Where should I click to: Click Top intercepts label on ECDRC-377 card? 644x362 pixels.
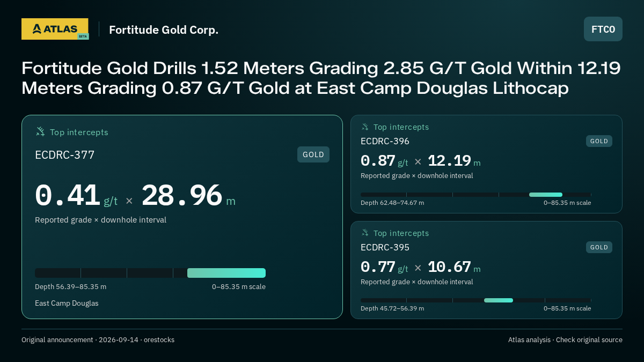(x=79, y=132)
